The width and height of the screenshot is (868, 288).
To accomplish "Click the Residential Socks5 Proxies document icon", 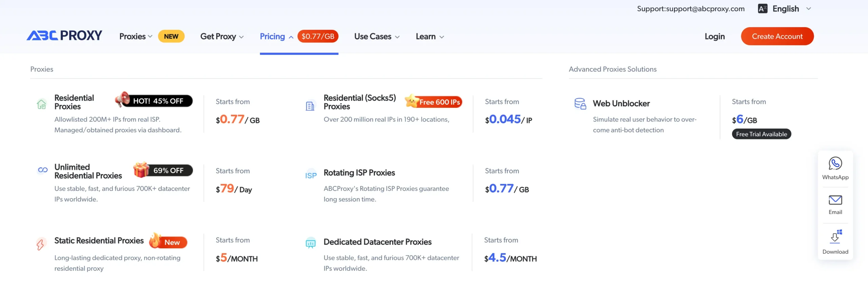I will (310, 106).
